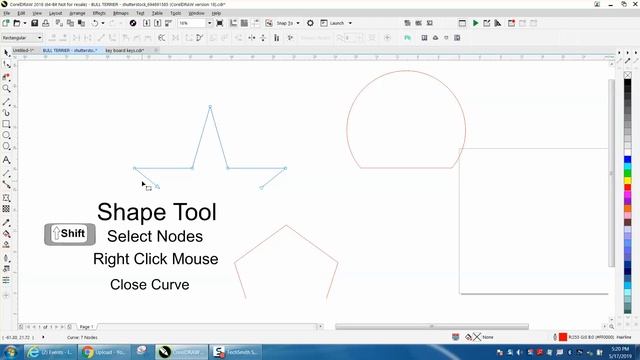The image size is (640, 360).
Task: Click the Export icon in standard toolbar
Action: tap(158, 23)
